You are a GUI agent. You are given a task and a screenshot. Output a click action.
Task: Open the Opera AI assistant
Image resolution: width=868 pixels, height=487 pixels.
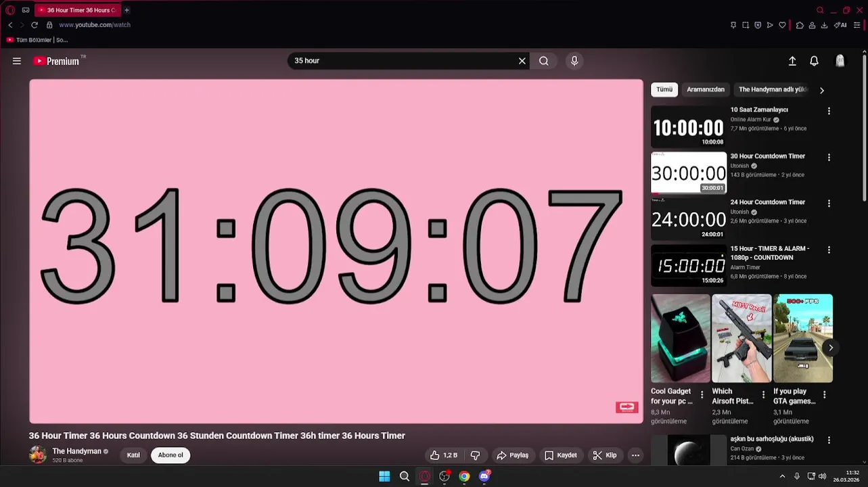click(840, 25)
